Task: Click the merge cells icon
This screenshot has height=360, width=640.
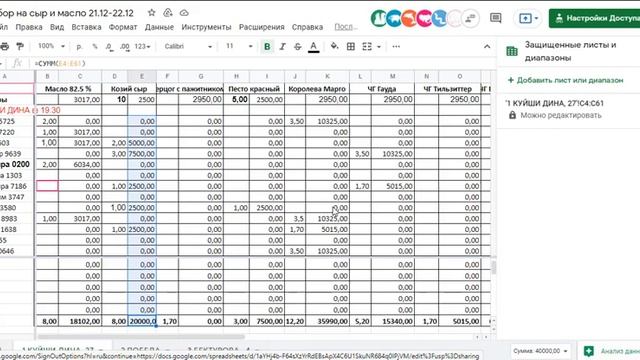Action: point(367,47)
